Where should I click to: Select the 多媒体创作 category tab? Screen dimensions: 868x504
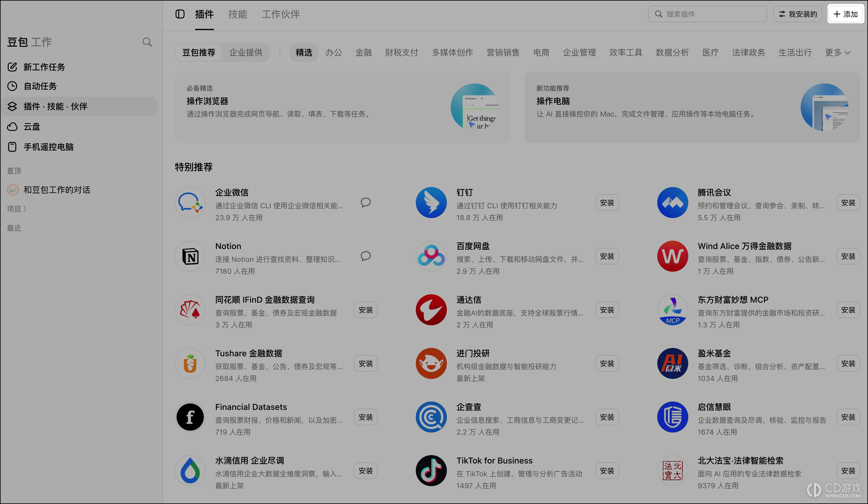(x=452, y=52)
